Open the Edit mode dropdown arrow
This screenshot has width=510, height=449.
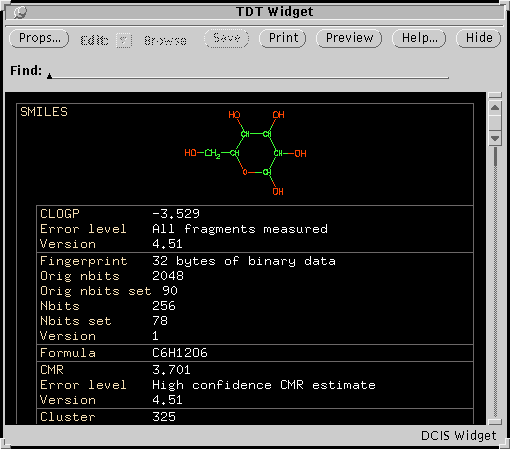tap(124, 41)
